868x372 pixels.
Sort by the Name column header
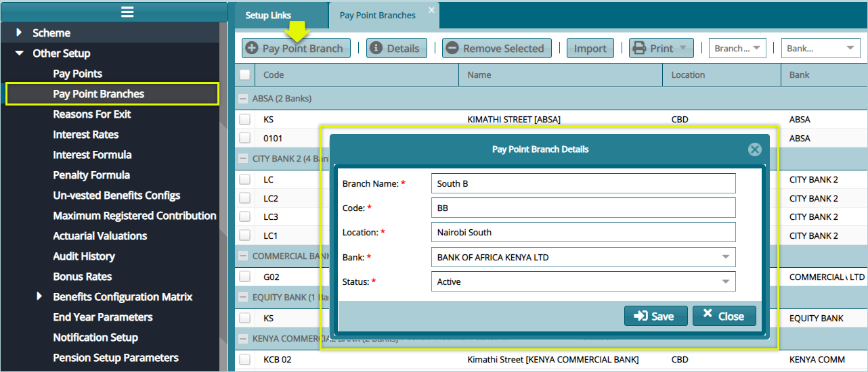[561, 75]
